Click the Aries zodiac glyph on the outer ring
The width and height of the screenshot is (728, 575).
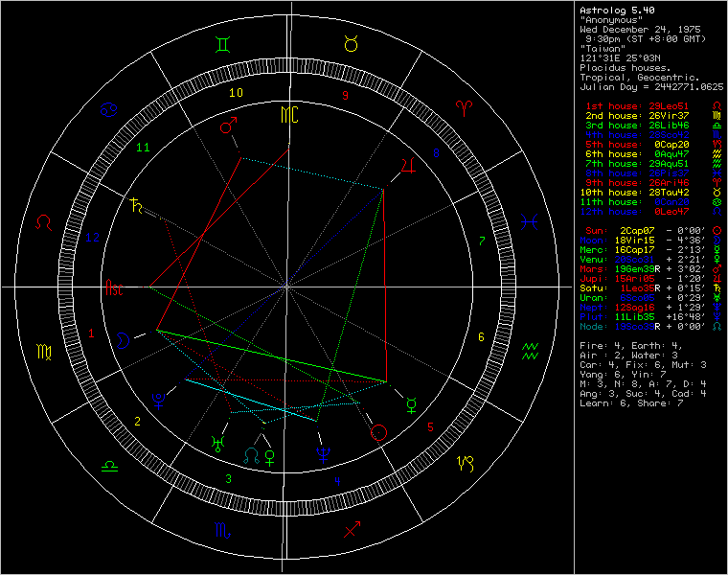464,108
